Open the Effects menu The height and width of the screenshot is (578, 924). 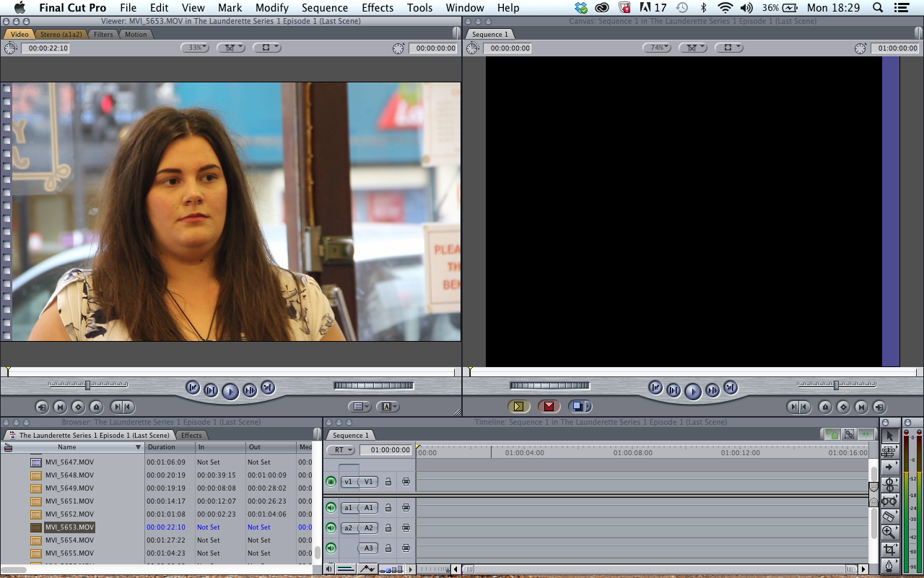click(378, 8)
